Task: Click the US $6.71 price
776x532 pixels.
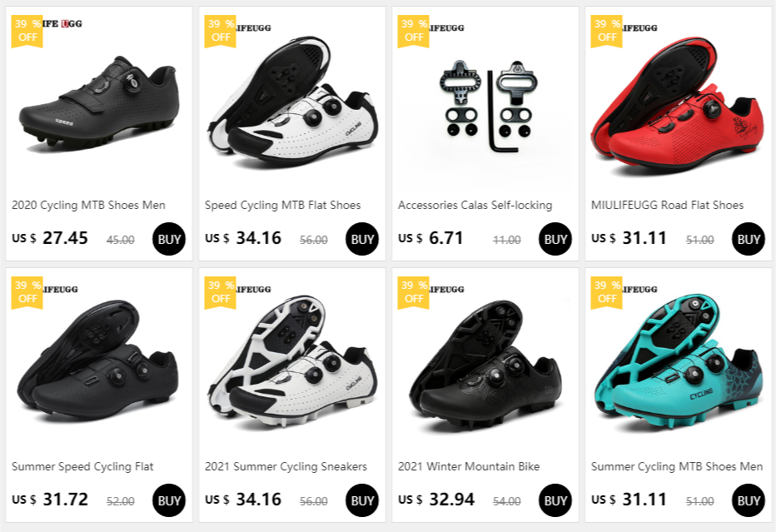Action: (x=430, y=238)
